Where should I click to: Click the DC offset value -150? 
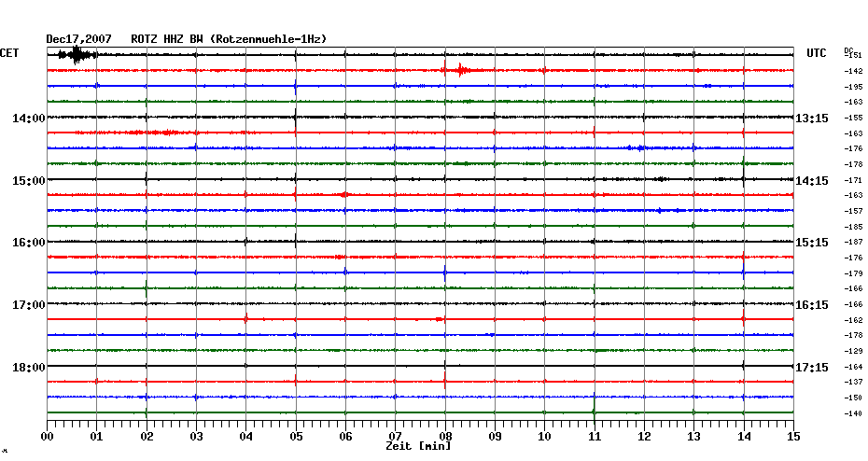pyautogui.click(x=853, y=398)
